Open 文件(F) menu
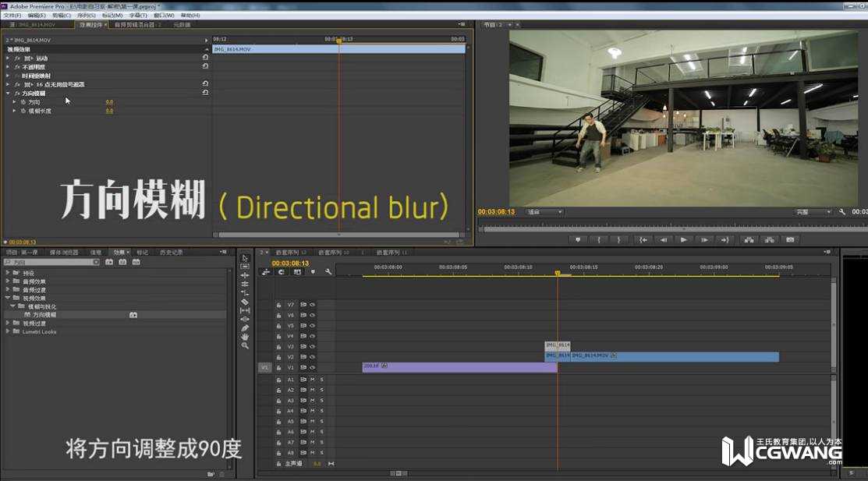This screenshot has height=481, width=868. [x=12, y=16]
